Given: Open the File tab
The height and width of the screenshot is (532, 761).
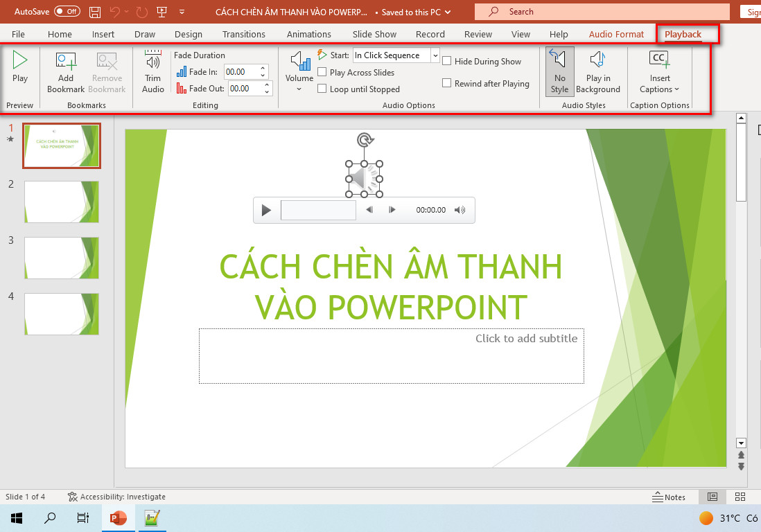Looking at the screenshot, I should (x=18, y=34).
